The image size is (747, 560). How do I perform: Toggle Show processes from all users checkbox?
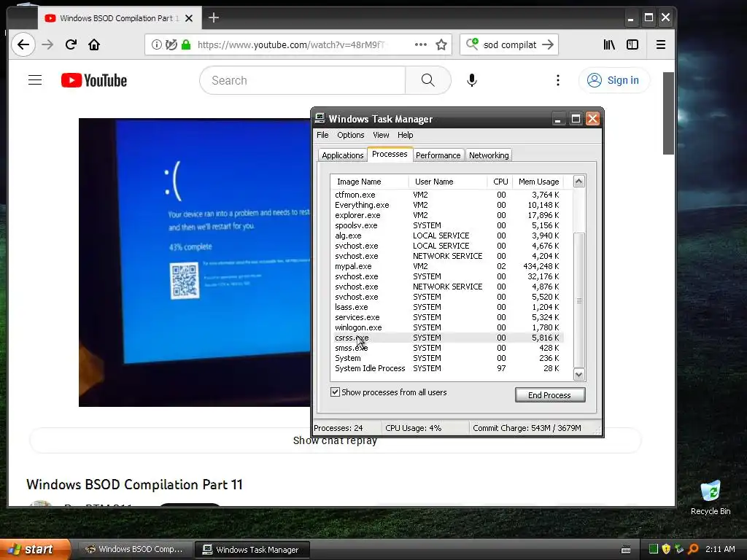point(335,392)
